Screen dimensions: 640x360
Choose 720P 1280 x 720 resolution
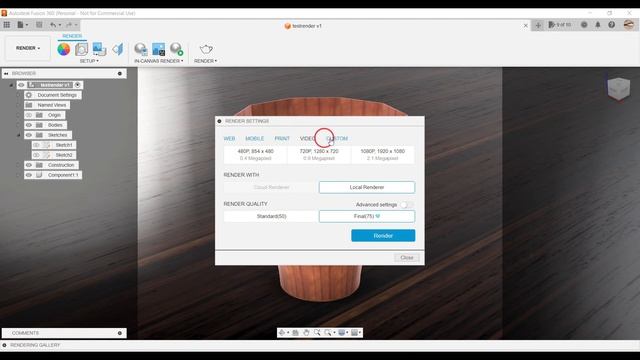[319, 155]
